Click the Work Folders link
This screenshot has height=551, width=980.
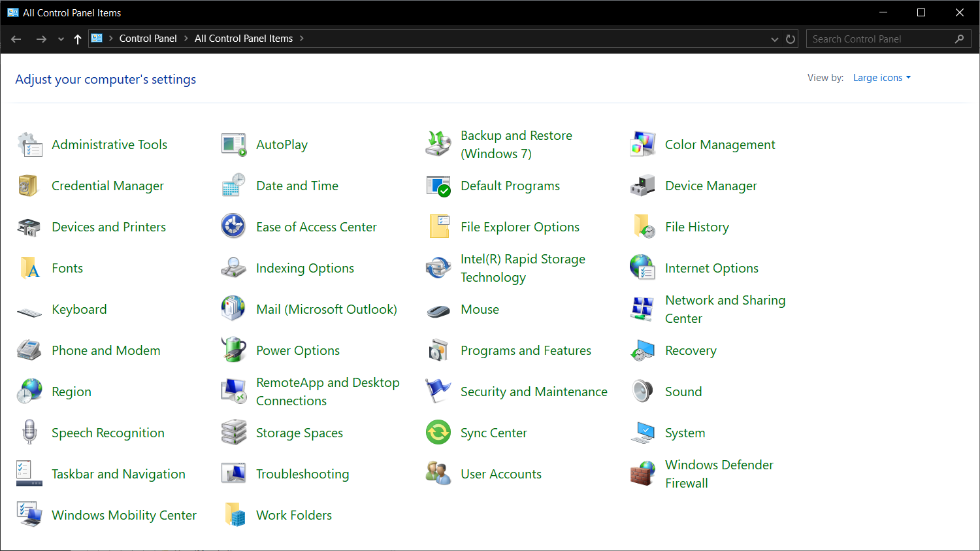pyautogui.click(x=294, y=515)
